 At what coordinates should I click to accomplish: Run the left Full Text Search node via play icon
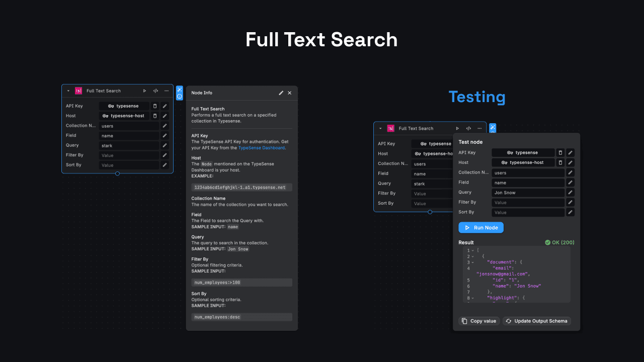coord(144,91)
